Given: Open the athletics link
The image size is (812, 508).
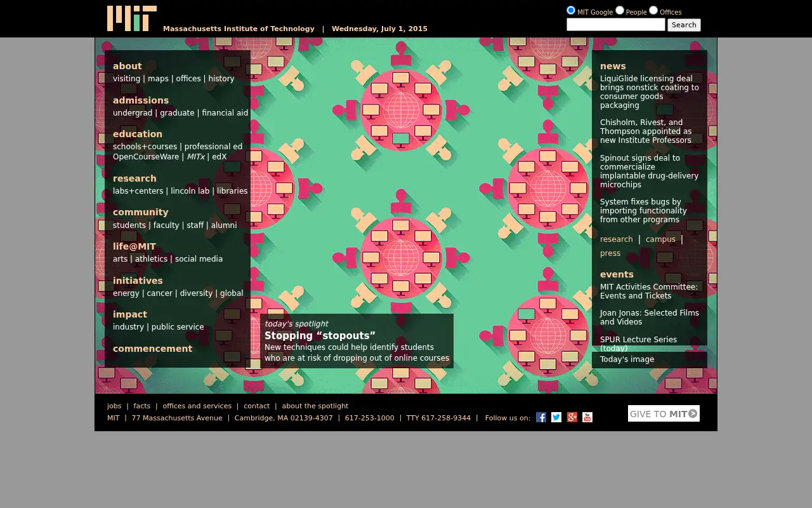Looking at the screenshot, I should coord(152,259).
